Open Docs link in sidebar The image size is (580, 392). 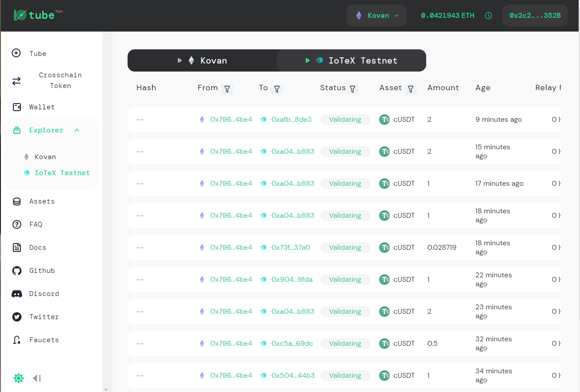click(x=38, y=248)
